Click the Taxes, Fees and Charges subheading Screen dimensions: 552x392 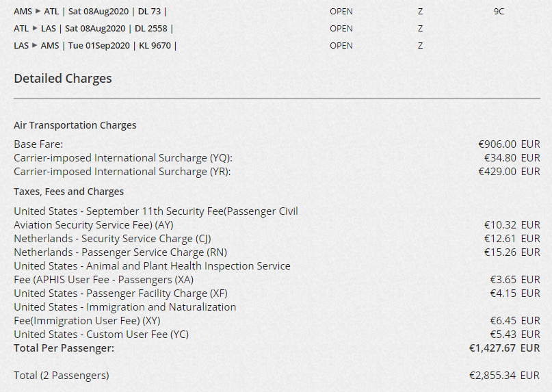pos(69,192)
